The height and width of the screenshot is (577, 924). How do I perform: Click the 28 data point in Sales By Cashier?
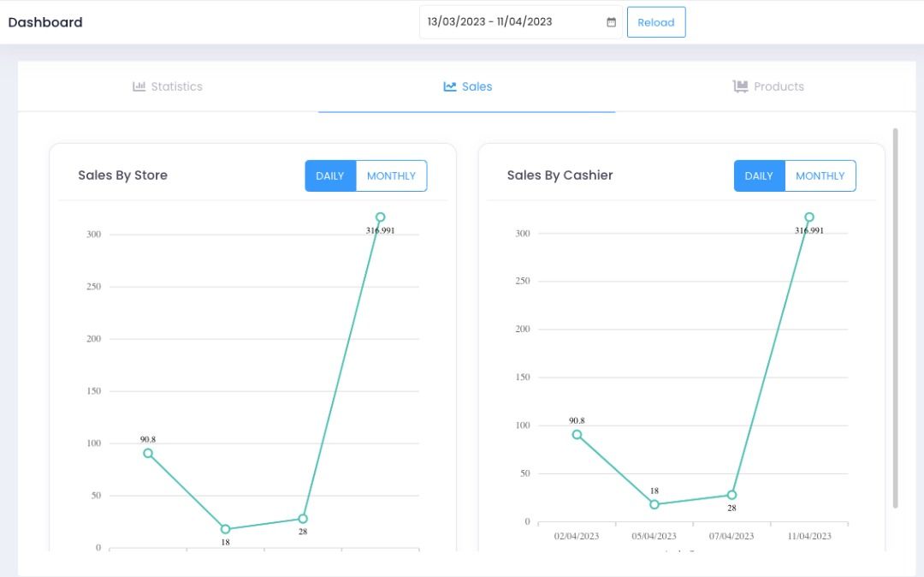pyautogui.click(x=731, y=495)
